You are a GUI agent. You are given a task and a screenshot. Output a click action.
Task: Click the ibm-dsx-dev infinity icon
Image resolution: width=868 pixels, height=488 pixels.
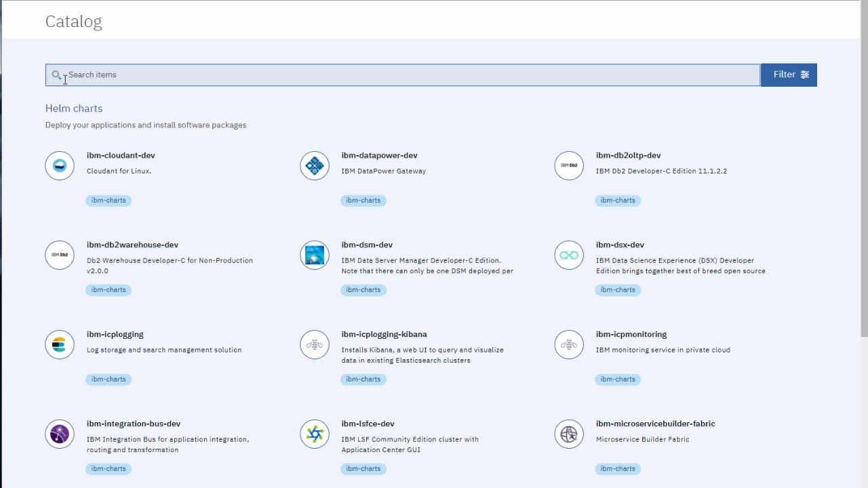pos(569,255)
